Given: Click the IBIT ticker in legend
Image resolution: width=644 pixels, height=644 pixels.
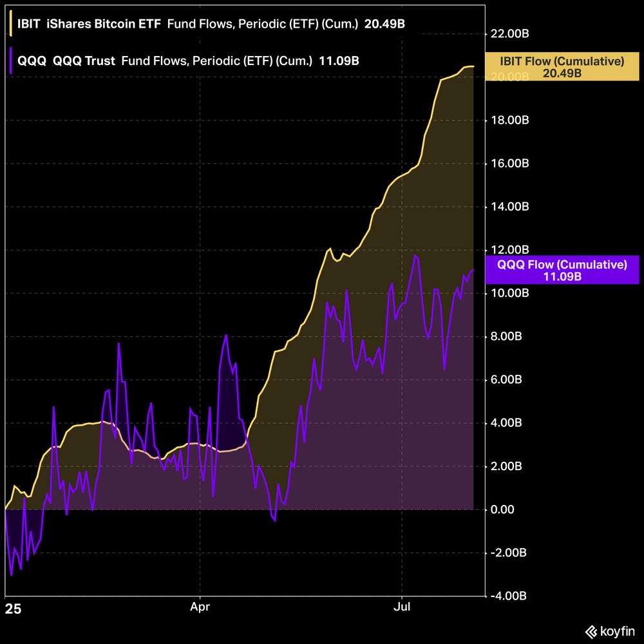Looking at the screenshot, I should coord(28,24).
